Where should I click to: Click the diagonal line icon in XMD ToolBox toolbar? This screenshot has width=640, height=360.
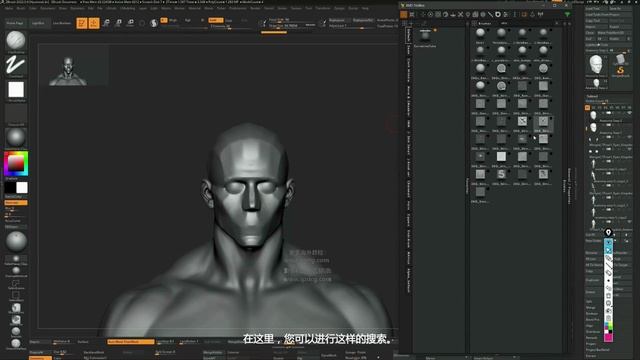(490, 15)
